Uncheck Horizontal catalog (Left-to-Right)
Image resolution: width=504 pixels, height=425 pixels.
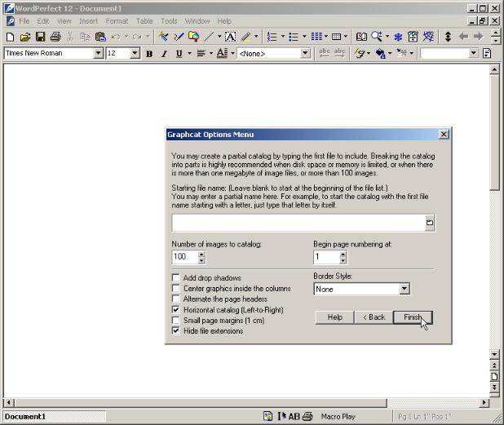click(x=176, y=310)
